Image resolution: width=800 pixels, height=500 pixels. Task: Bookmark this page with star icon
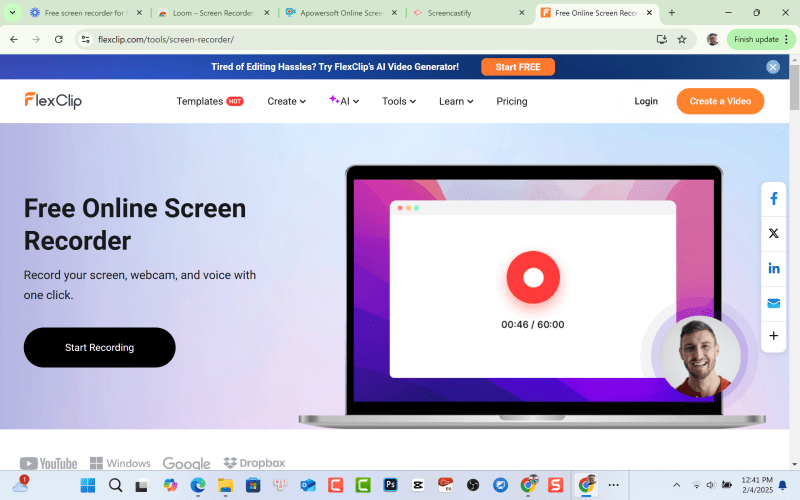[682, 39]
